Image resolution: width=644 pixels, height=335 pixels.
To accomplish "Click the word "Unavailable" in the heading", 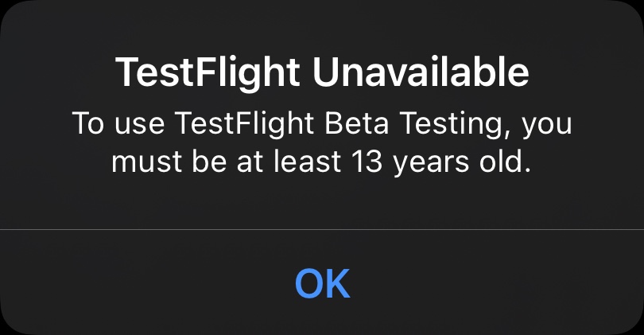I will tap(420, 73).
